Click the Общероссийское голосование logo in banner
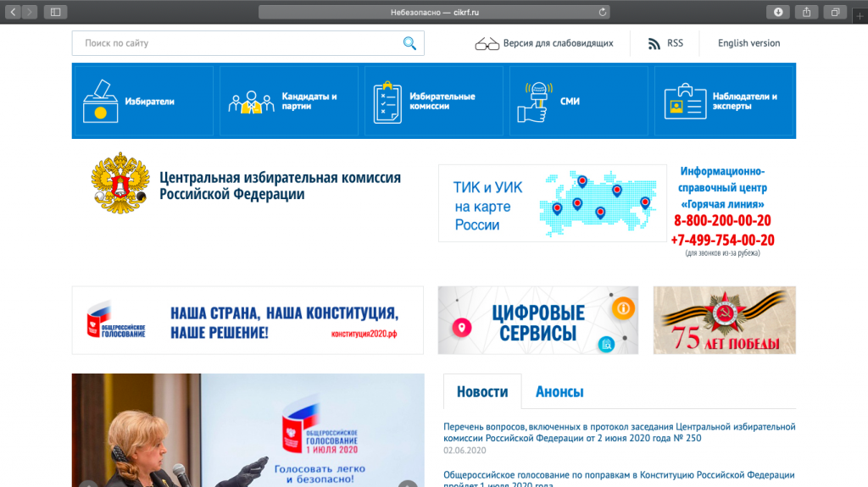The height and width of the screenshot is (487, 868). tap(116, 320)
